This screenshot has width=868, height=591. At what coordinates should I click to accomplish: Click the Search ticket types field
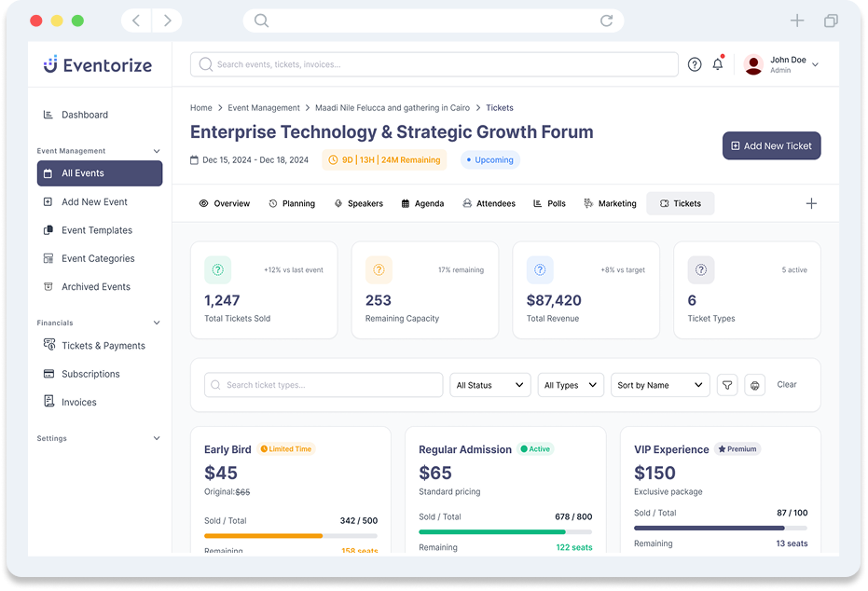[x=324, y=385]
